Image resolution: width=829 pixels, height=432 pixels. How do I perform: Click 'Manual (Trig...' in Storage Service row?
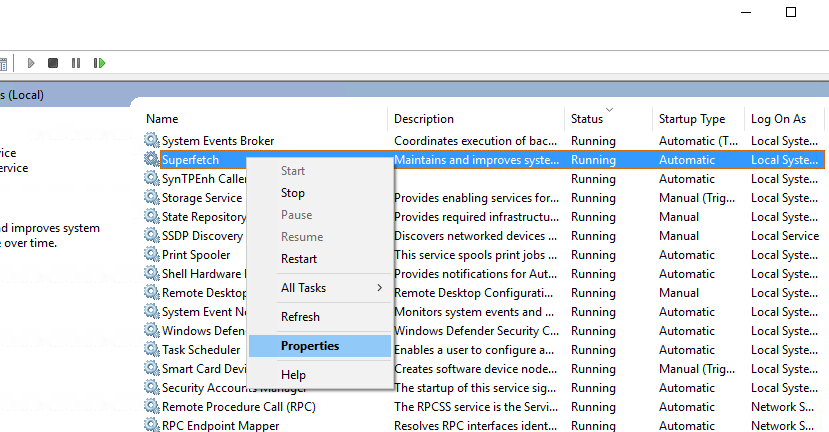point(697,198)
